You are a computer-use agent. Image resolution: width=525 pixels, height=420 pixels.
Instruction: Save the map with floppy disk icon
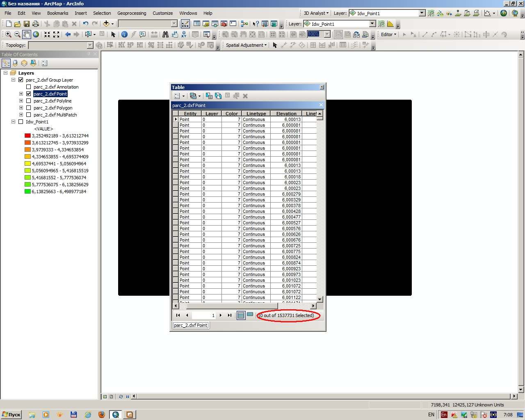pyautogui.click(x=26, y=24)
